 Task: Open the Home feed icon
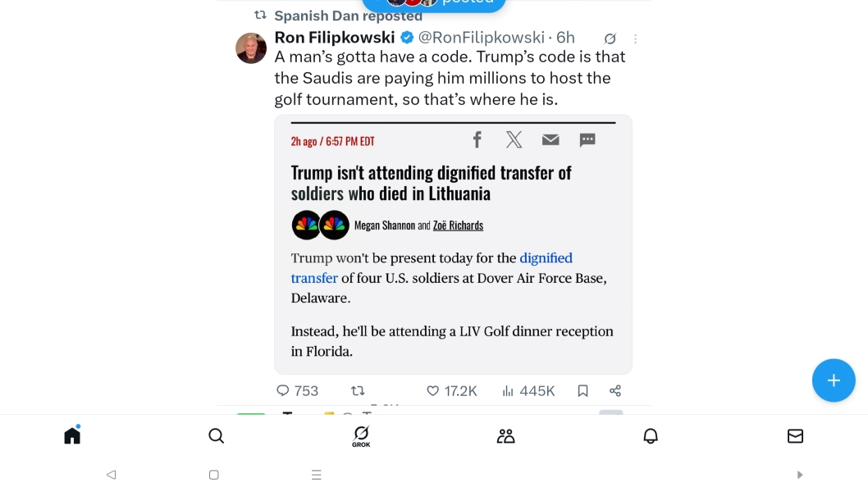pos(71,435)
